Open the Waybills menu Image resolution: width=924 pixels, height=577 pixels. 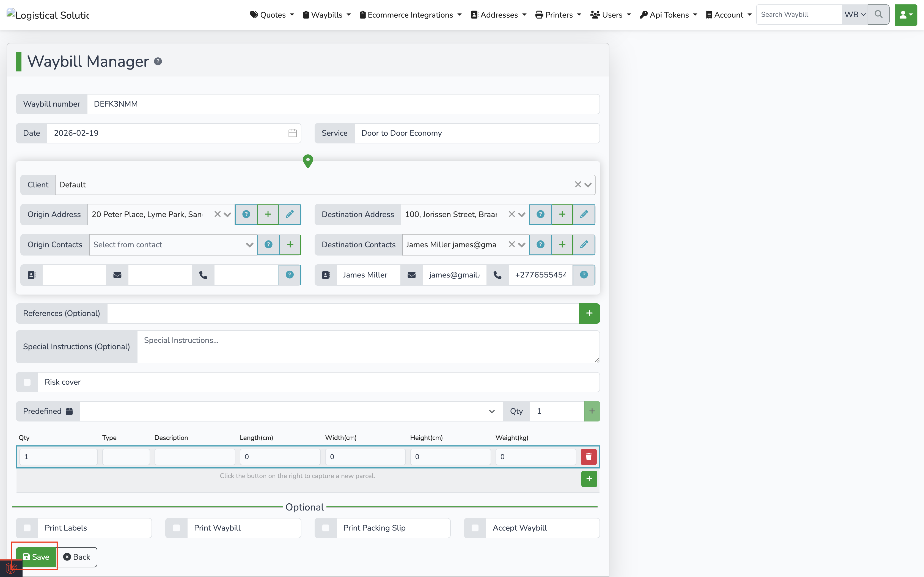(x=327, y=15)
